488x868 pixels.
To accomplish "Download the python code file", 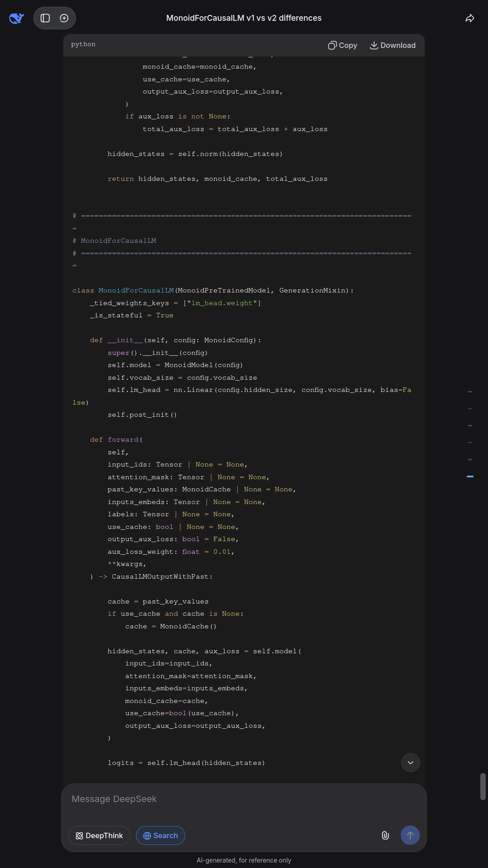I will click(x=393, y=45).
